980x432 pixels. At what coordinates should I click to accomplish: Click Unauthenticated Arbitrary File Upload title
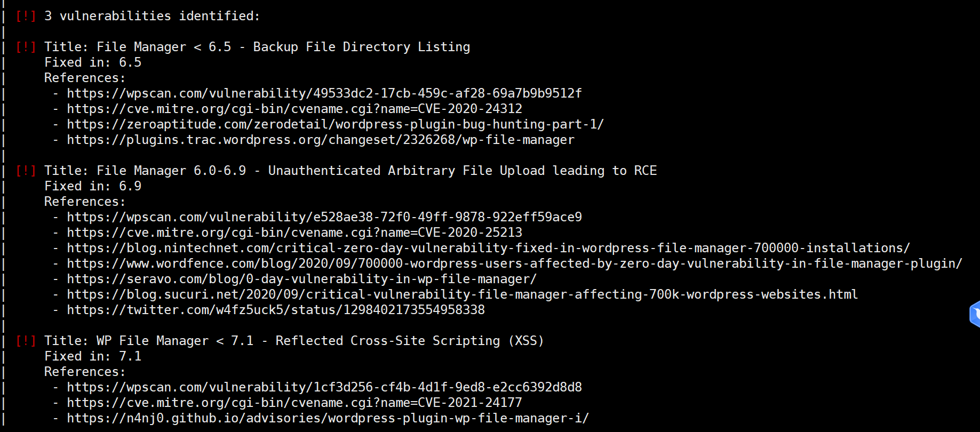(x=350, y=171)
